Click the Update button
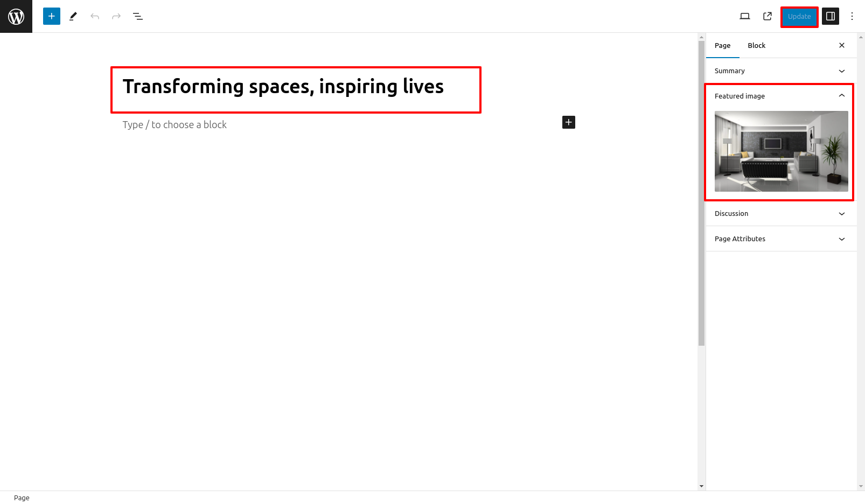Viewport: 865px width, 504px height. pyautogui.click(x=799, y=17)
